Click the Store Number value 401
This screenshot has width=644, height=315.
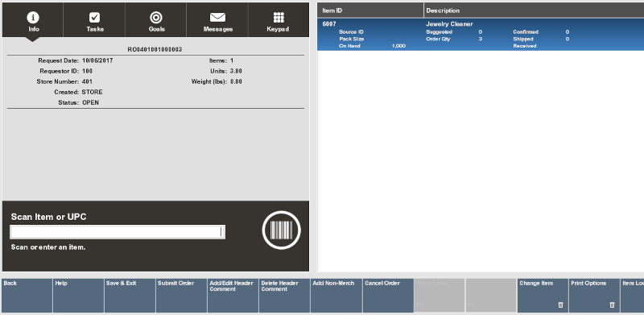click(x=87, y=81)
